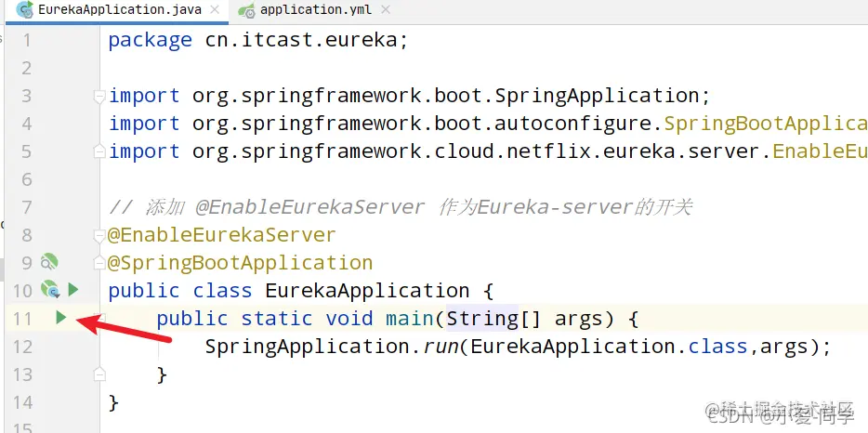The image size is (868, 433).
Task: Click the main method name
Action: tap(410, 319)
